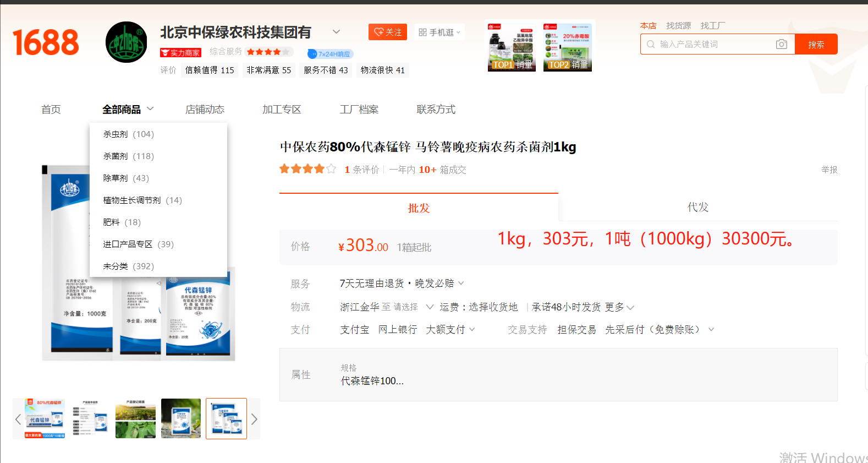This screenshot has width=868, height=463.
Task: Click the 关注 follow button
Action: 388,32
